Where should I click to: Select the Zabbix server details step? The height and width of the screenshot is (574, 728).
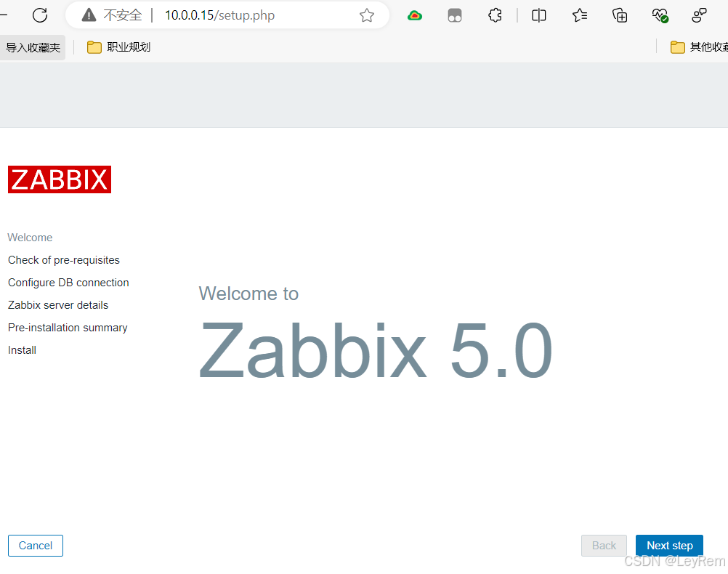point(58,305)
